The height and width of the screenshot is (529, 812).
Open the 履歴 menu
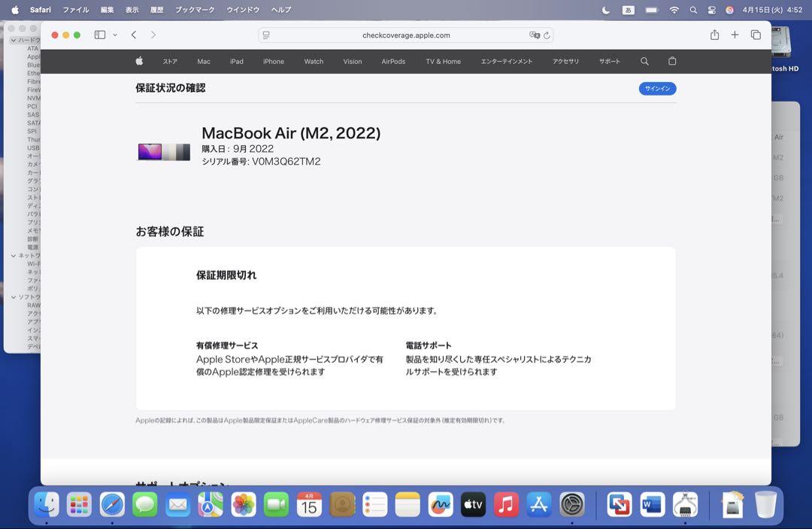pyautogui.click(x=157, y=10)
